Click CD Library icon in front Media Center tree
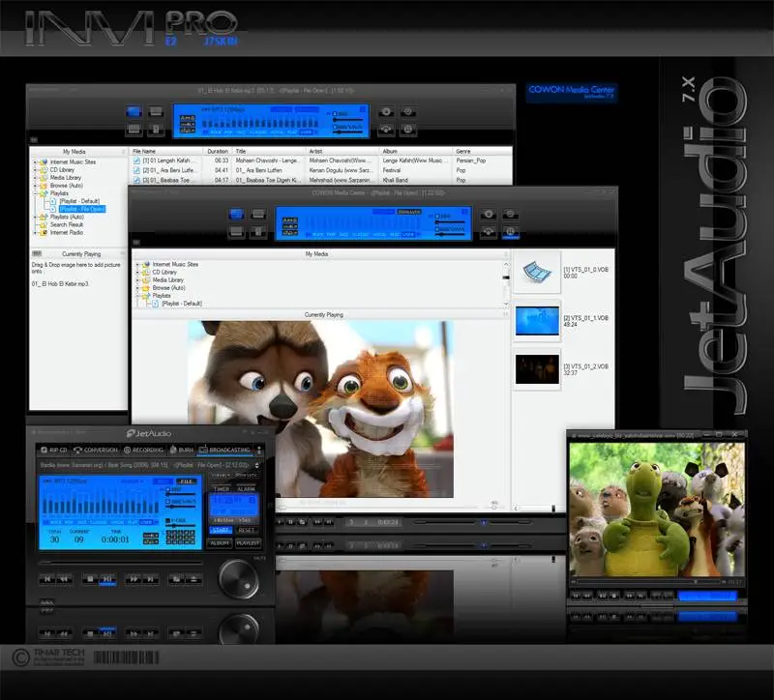Image resolution: width=774 pixels, height=700 pixels. click(146, 272)
